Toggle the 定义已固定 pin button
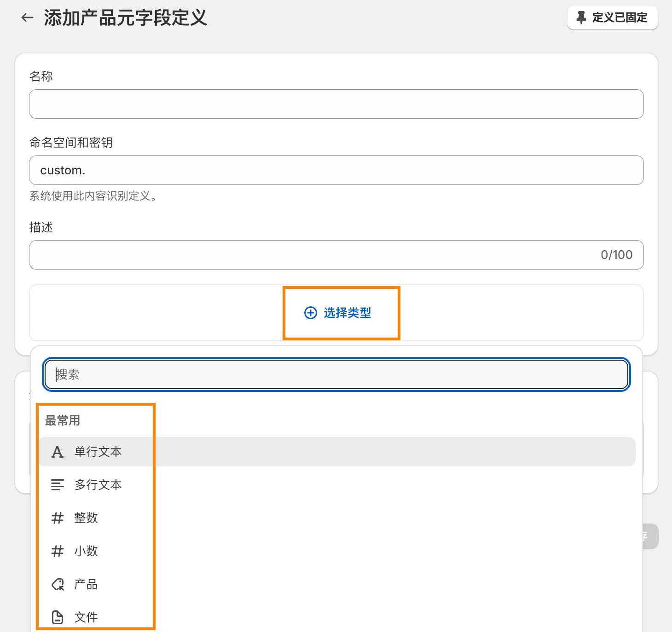This screenshot has width=672, height=632. (612, 17)
